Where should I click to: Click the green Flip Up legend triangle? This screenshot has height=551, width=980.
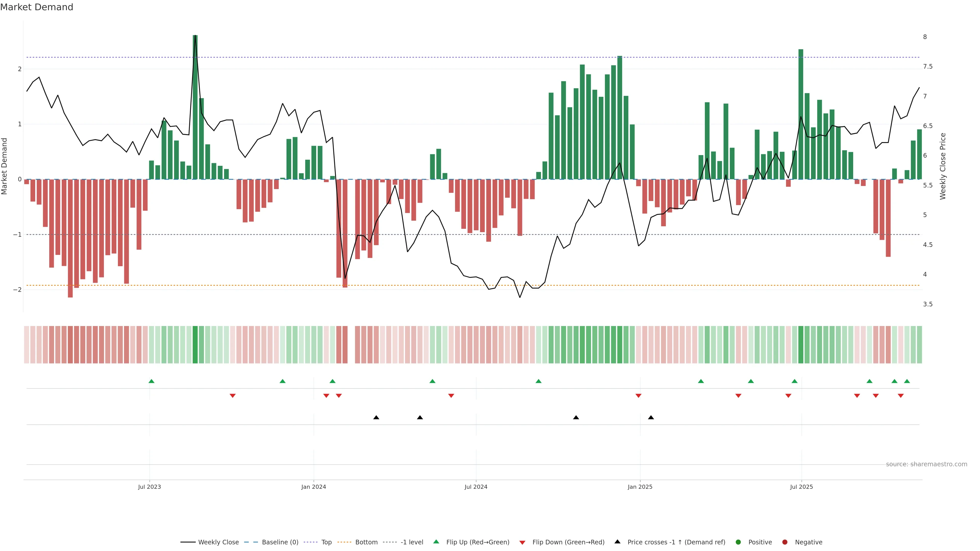(436, 542)
